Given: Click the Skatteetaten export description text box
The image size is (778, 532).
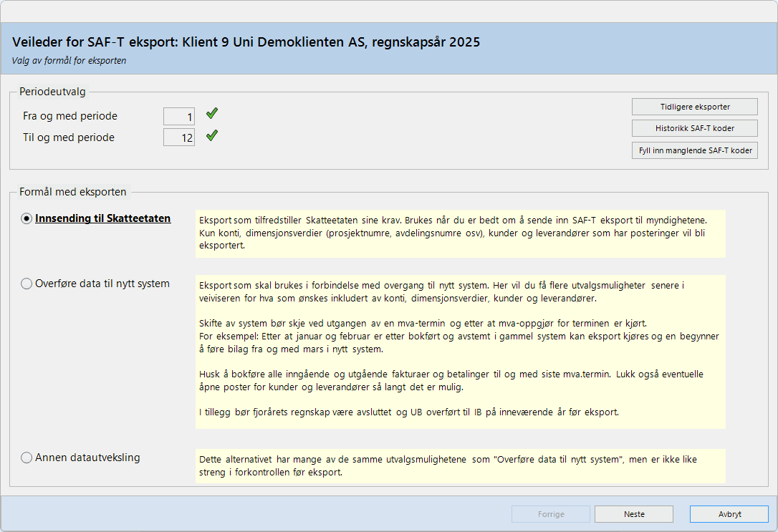Looking at the screenshot, I should click(x=460, y=233).
